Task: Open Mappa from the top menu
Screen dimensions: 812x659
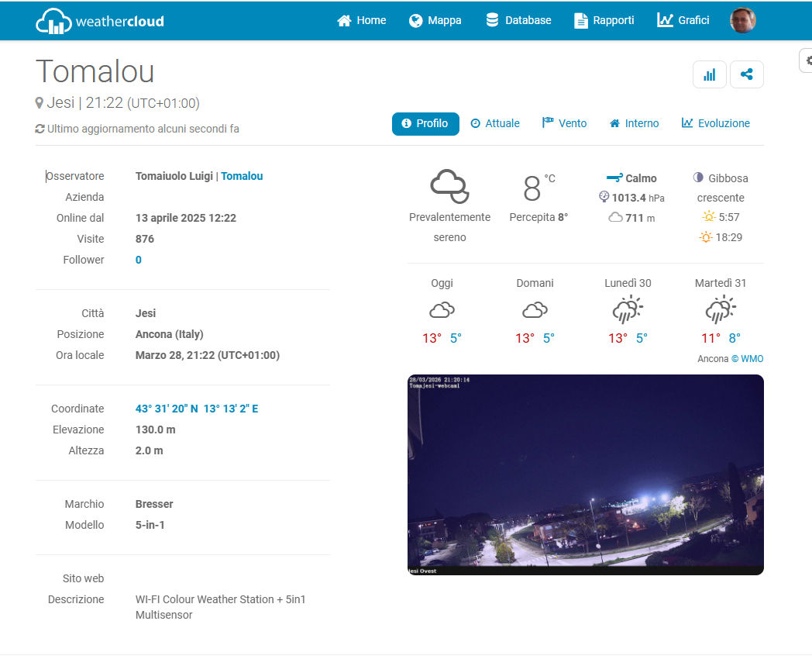Action: click(435, 21)
